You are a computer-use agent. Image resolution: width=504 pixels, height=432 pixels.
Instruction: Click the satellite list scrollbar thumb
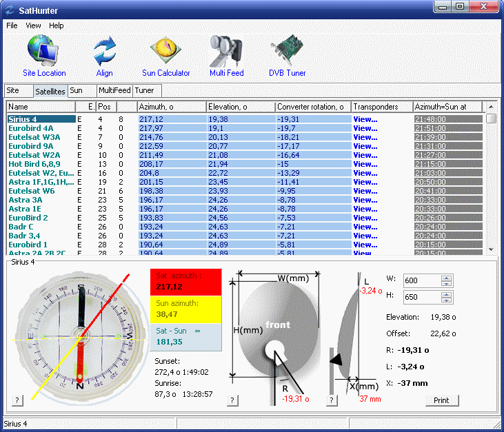point(491,119)
